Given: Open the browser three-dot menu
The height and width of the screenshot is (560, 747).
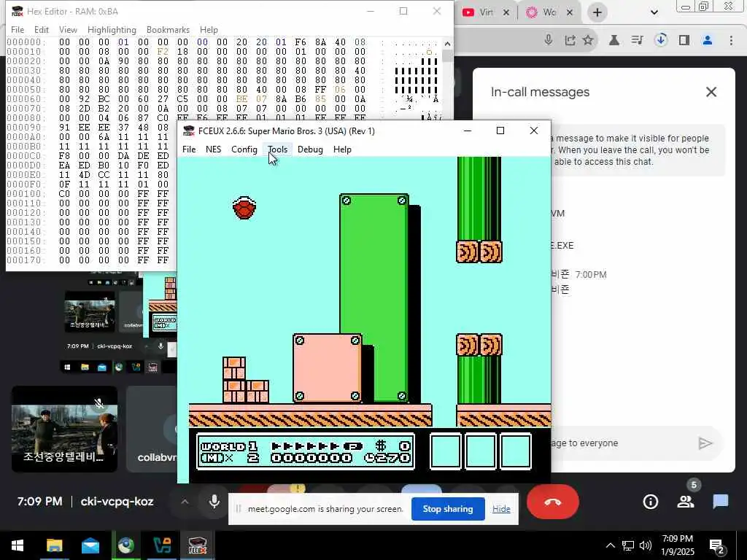Looking at the screenshot, I should [x=731, y=40].
